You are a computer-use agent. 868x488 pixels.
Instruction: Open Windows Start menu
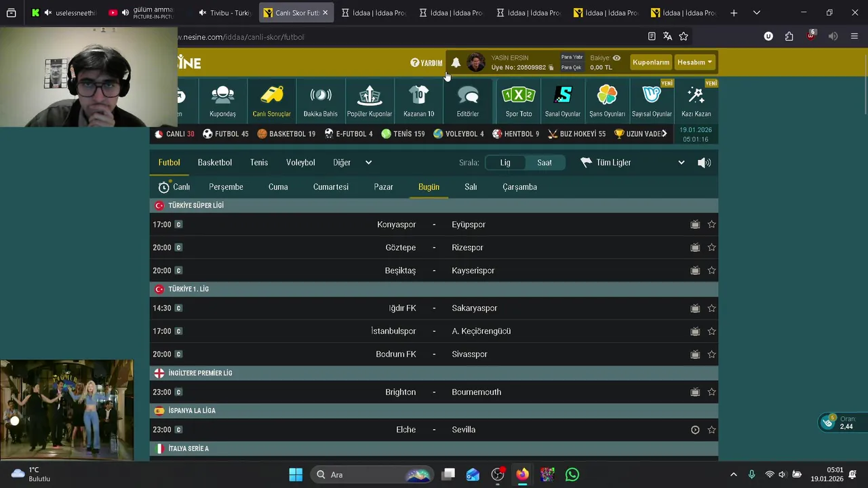click(296, 474)
